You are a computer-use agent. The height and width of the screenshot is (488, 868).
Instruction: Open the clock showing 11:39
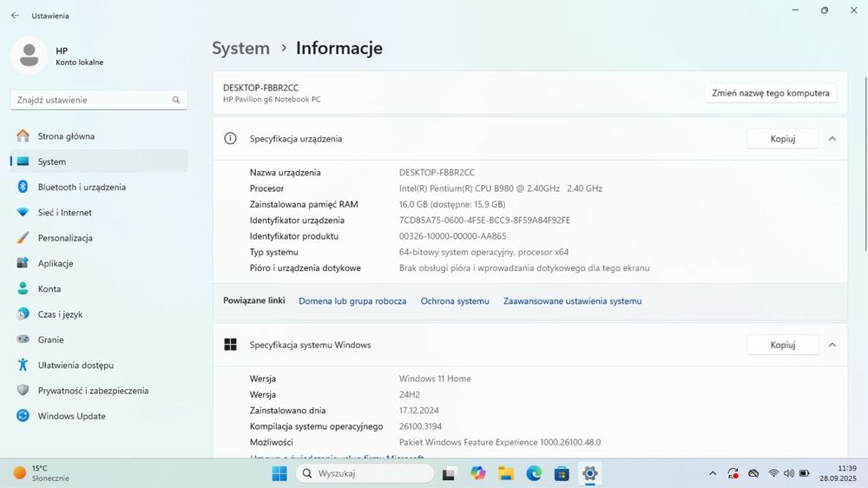click(838, 473)
